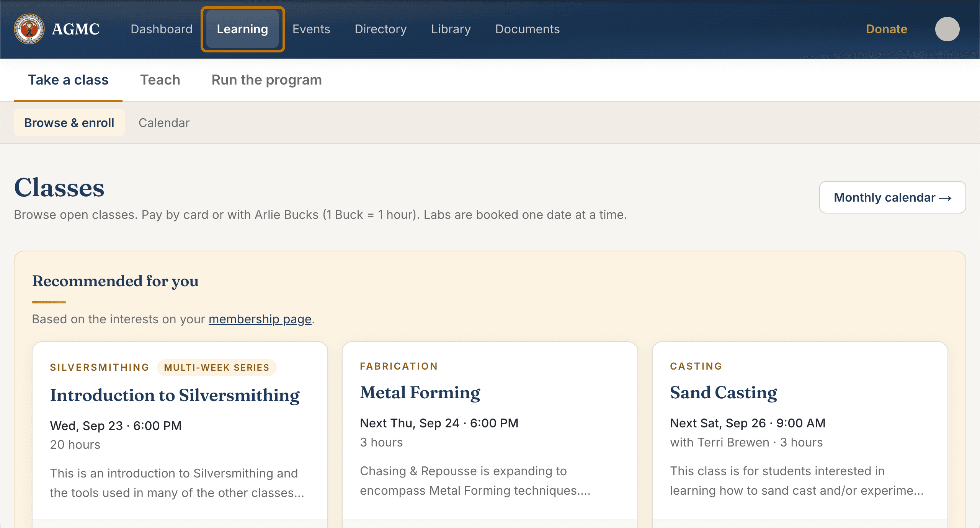980x528 pixels.
Task: Click the Chasing & Repousse description text
Action: [x=475, y=481]
